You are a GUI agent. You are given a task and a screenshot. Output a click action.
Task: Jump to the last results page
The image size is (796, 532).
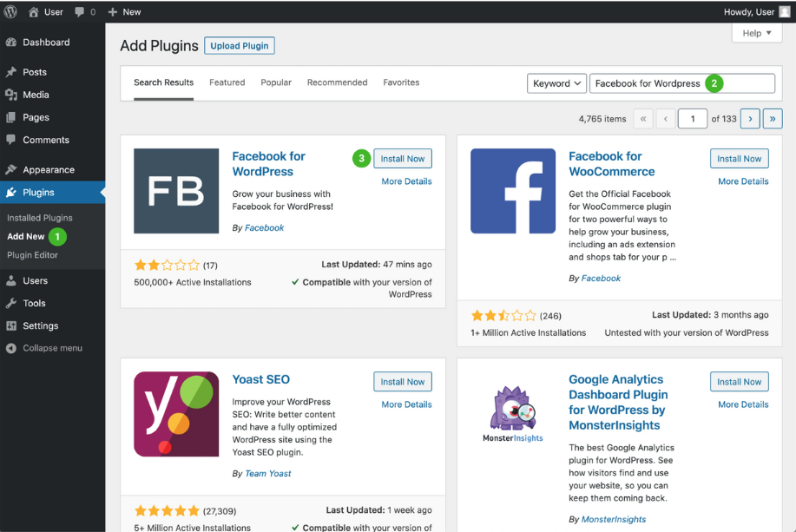click(773, 119)
